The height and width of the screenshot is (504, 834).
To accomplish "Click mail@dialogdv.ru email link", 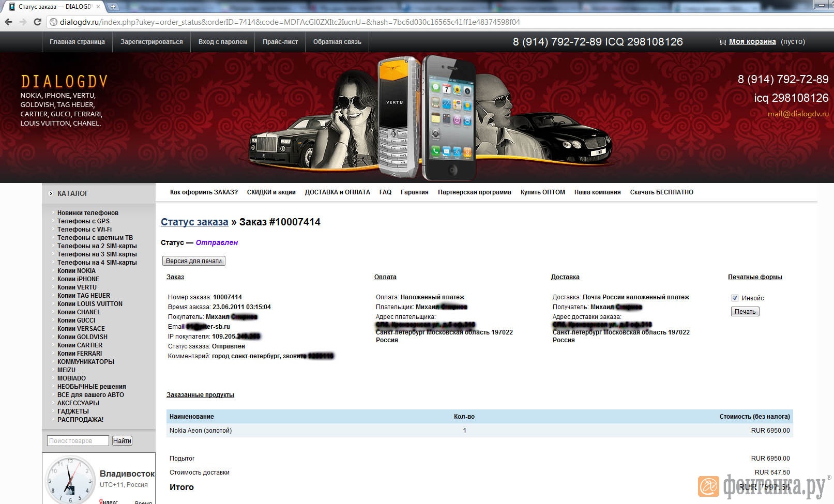I will (798, 114).
